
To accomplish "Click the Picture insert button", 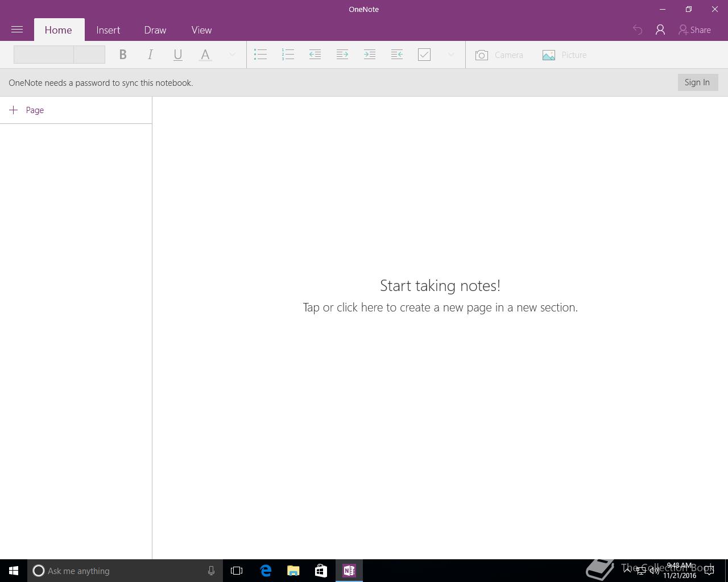I will click(564, 55).
